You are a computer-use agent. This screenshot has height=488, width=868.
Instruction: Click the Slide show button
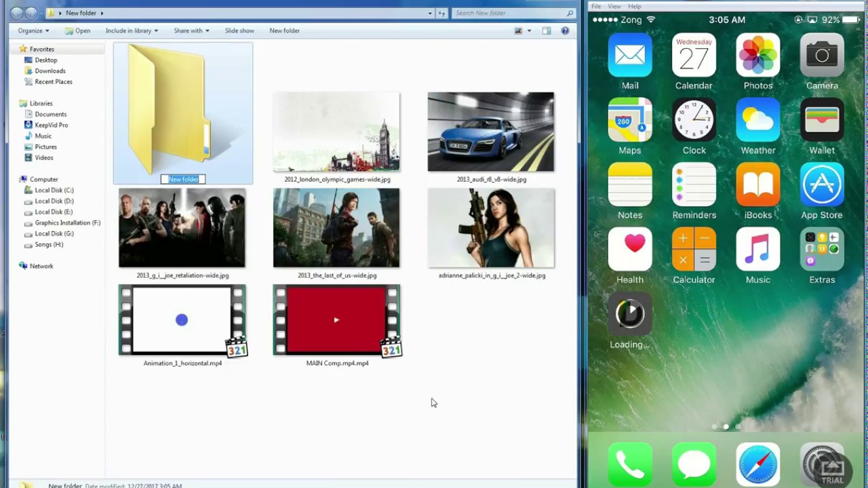tap(239, 30)
